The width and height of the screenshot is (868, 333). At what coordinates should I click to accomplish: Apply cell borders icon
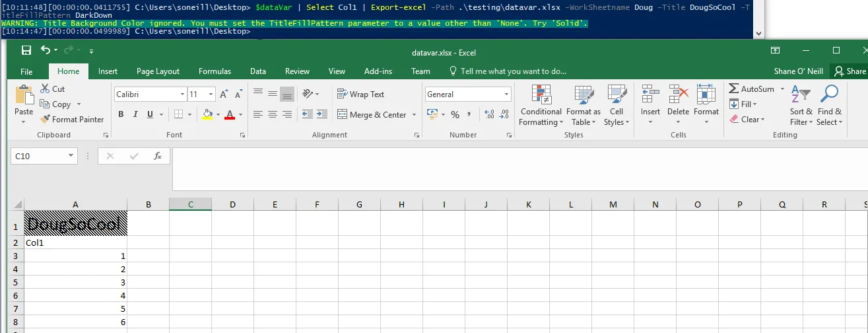178,114
